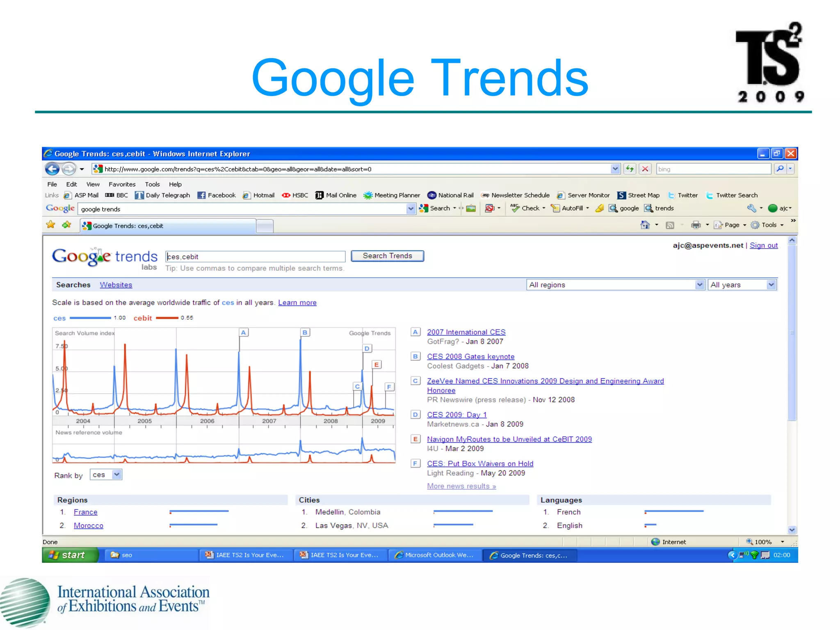
Task: Click the Morocco region link
Action: (89, 525)
